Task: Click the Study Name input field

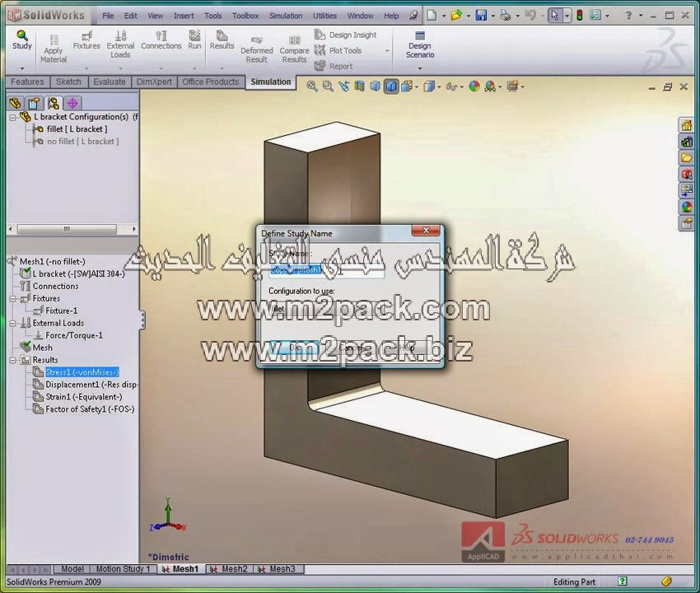Action: point(326,271)
